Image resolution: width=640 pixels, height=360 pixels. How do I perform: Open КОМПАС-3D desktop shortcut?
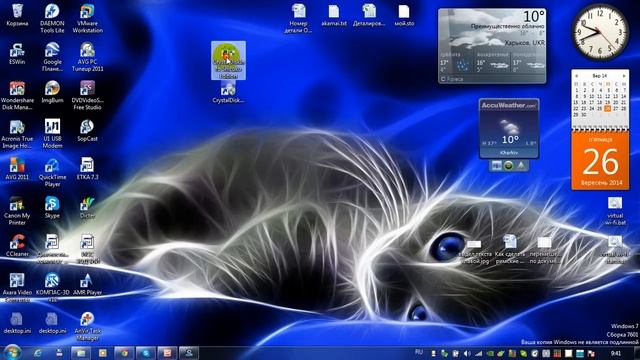[52, 288]
